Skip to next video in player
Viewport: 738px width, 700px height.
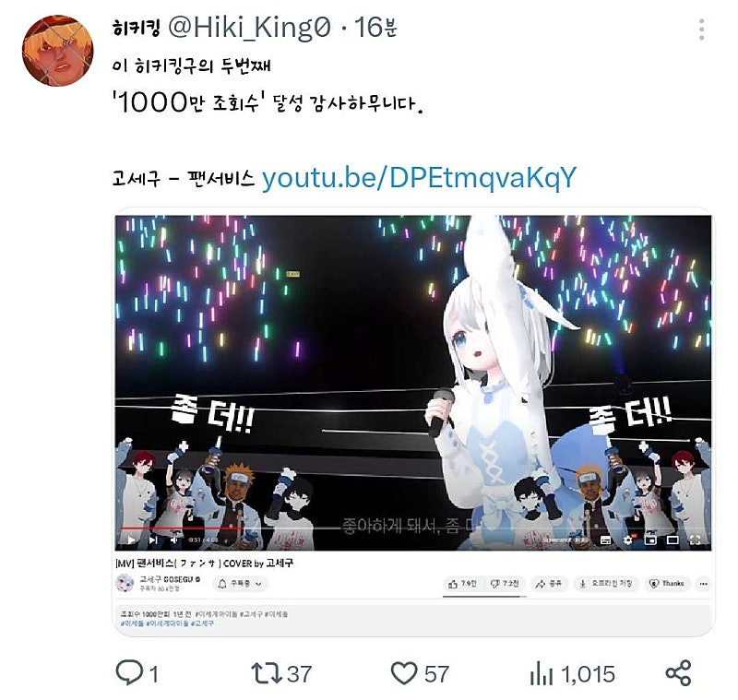coord(153,540)
